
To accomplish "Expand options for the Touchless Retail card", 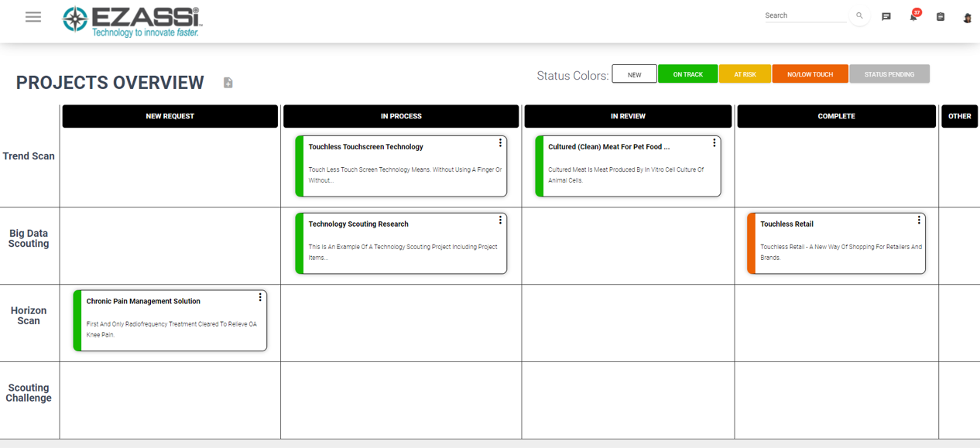I will point(919,221).
